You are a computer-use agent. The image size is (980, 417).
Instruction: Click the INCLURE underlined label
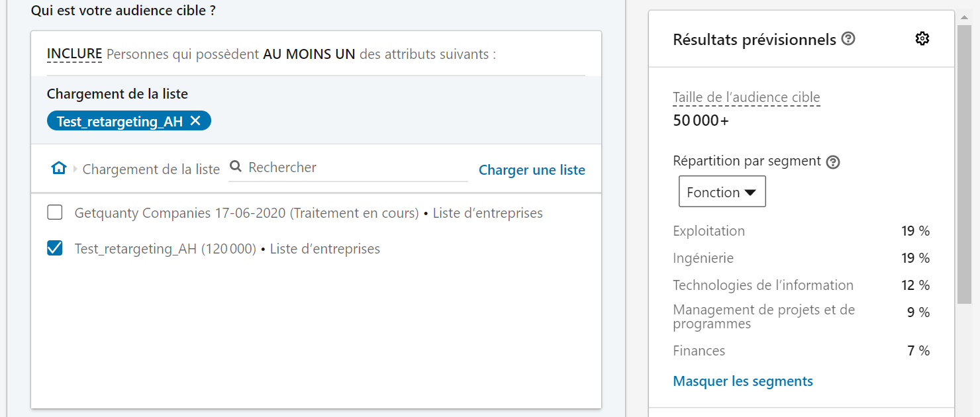[x=74, y=54]
